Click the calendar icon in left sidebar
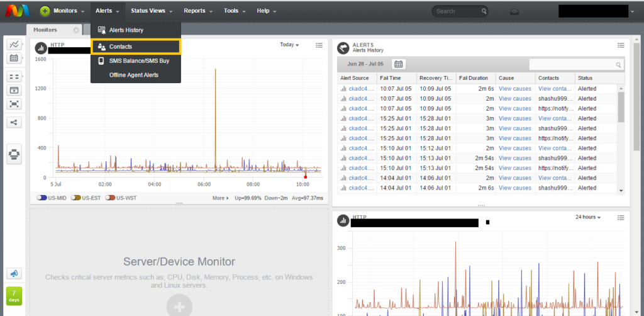This screenshot has width=644, height=316. [14, 58]
